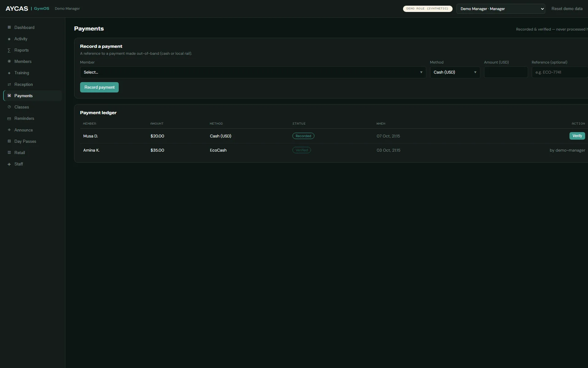The height and width of the screenshot is (368, 588).
Task: Click the EcoCash method cell
Action: pos(218,150)
